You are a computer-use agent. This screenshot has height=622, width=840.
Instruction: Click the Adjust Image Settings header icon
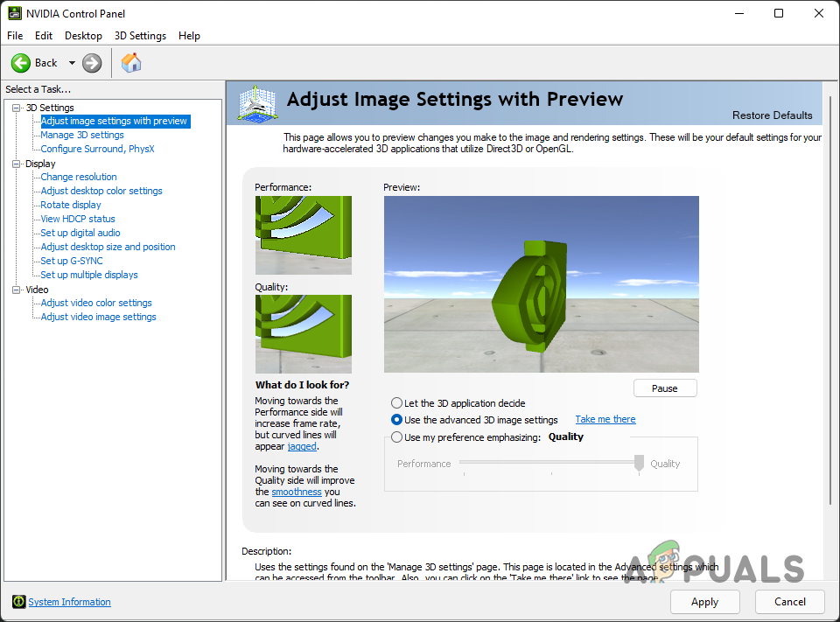257,104
